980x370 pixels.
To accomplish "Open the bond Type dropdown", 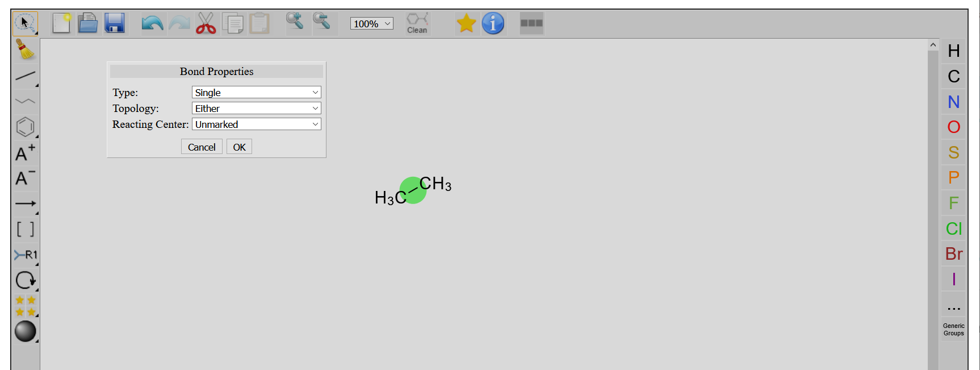I will [256, 93].
